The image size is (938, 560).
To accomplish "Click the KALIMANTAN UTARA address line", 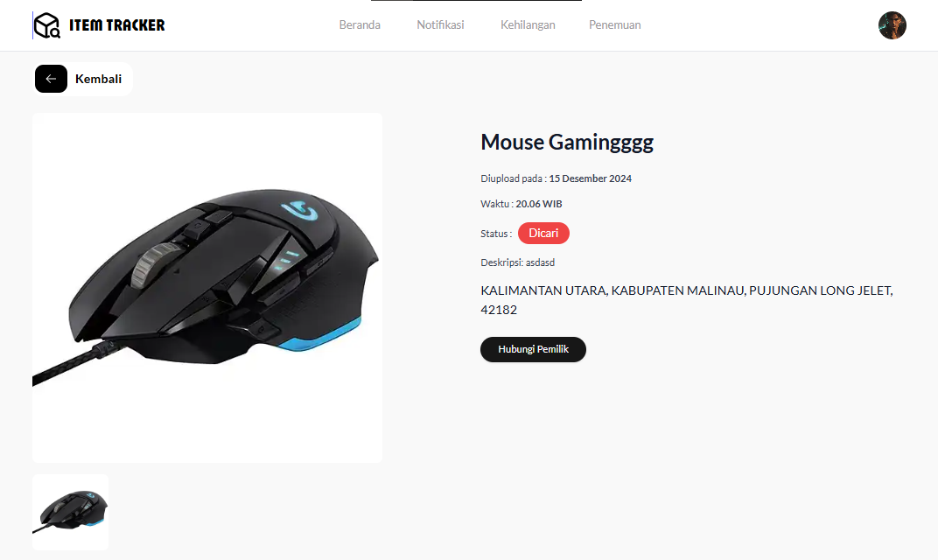I will 687,290.
